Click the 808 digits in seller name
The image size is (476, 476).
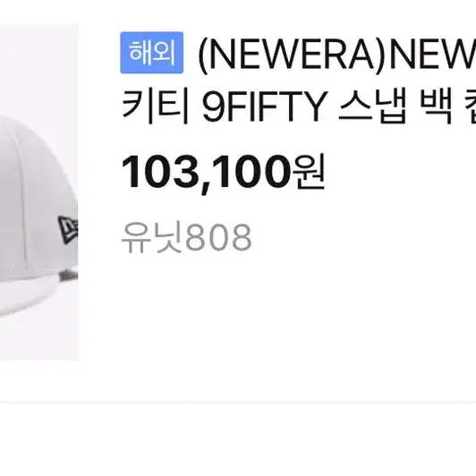pos(218,238)
